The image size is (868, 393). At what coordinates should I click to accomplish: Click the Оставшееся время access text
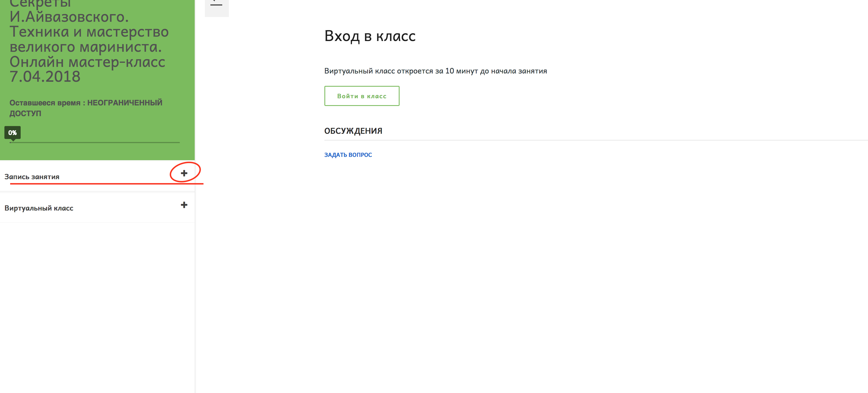pyautogui.click(x=45, y=103)
